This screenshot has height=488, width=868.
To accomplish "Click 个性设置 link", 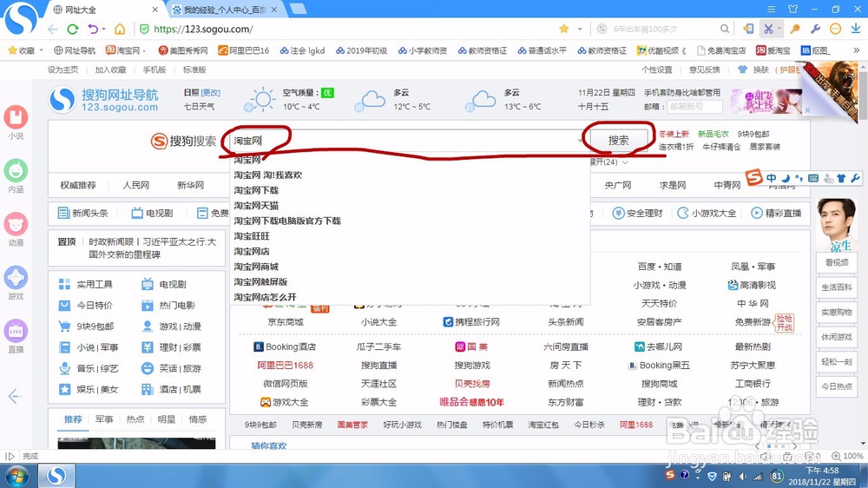I will pos(656,69).
